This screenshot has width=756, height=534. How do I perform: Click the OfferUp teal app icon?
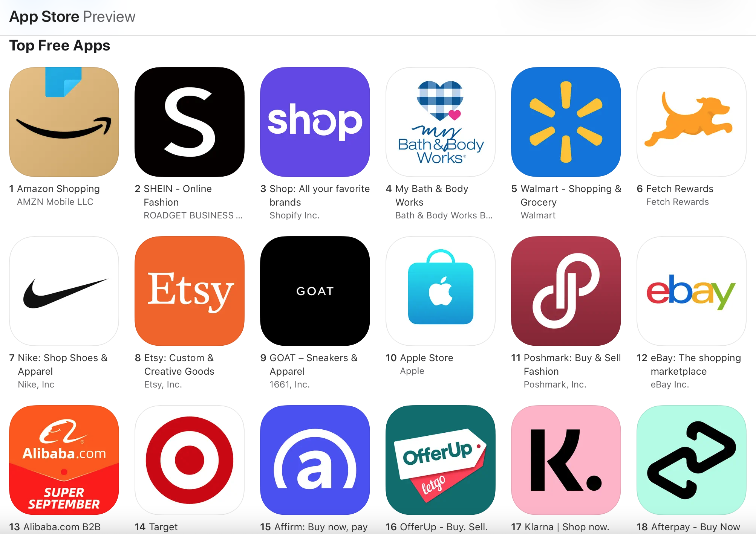[441, 460]
